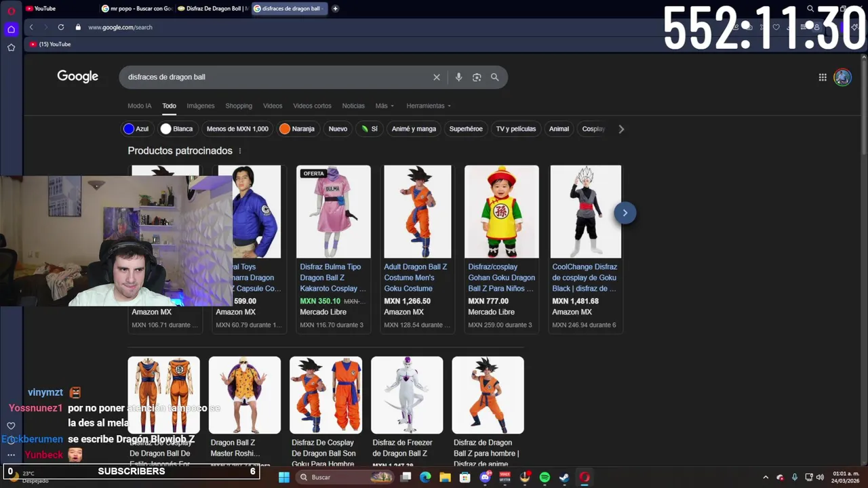Toggle the Animal filter chip

coord(559,129)
